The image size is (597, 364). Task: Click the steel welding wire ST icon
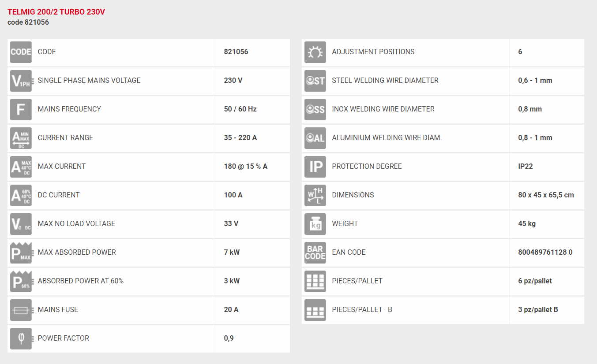pyautogui.click(x=315, y=81)
